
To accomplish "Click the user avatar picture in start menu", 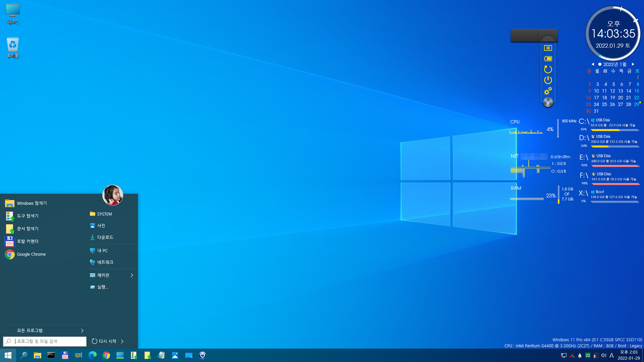I will coord(113,195).
